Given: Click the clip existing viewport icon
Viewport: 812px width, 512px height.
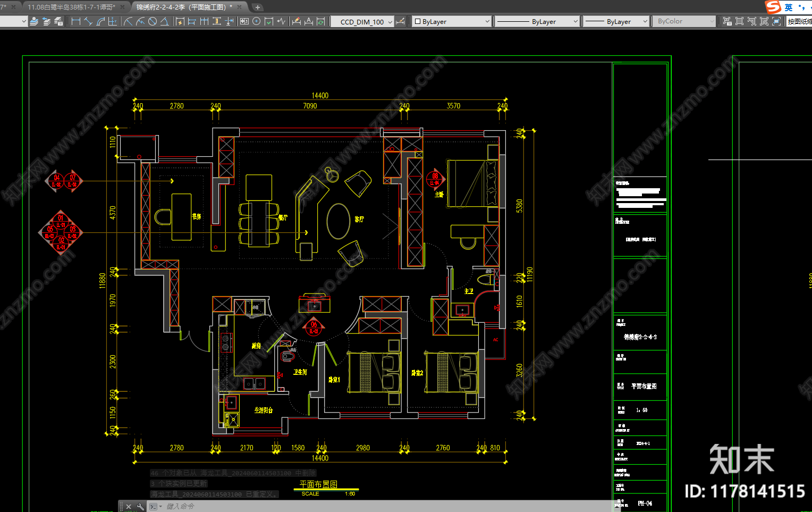Looking at the screenshot, I should coord(776,21).
